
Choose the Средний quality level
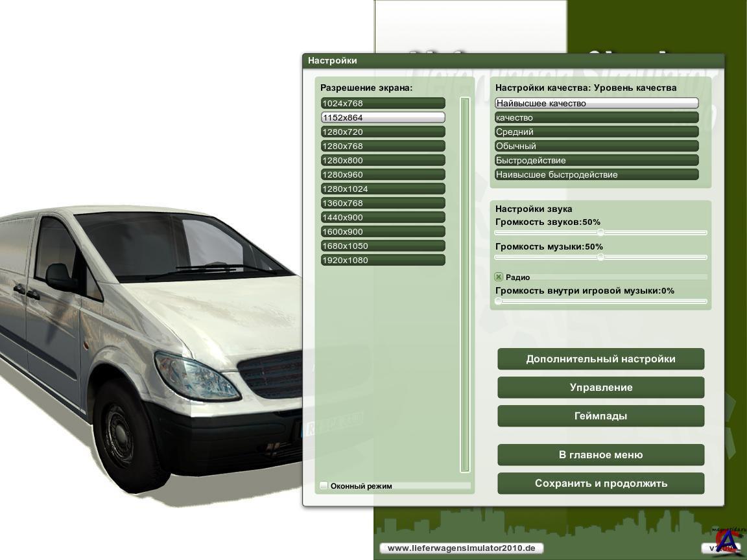tap(597, 132)
